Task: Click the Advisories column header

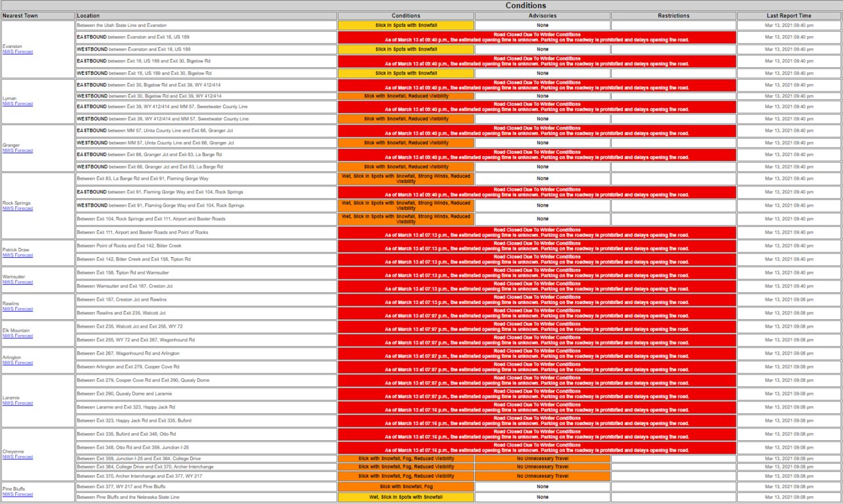Action: (x=543, y=16)
